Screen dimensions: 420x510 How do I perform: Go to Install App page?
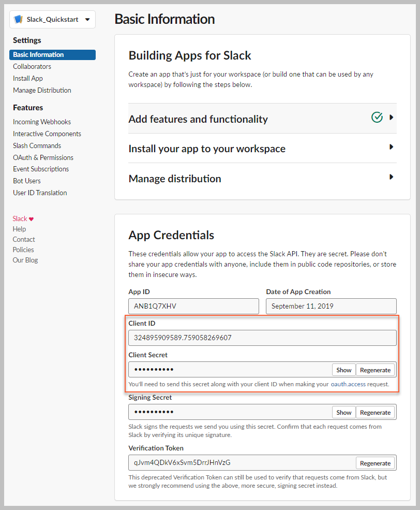(27, 78)
